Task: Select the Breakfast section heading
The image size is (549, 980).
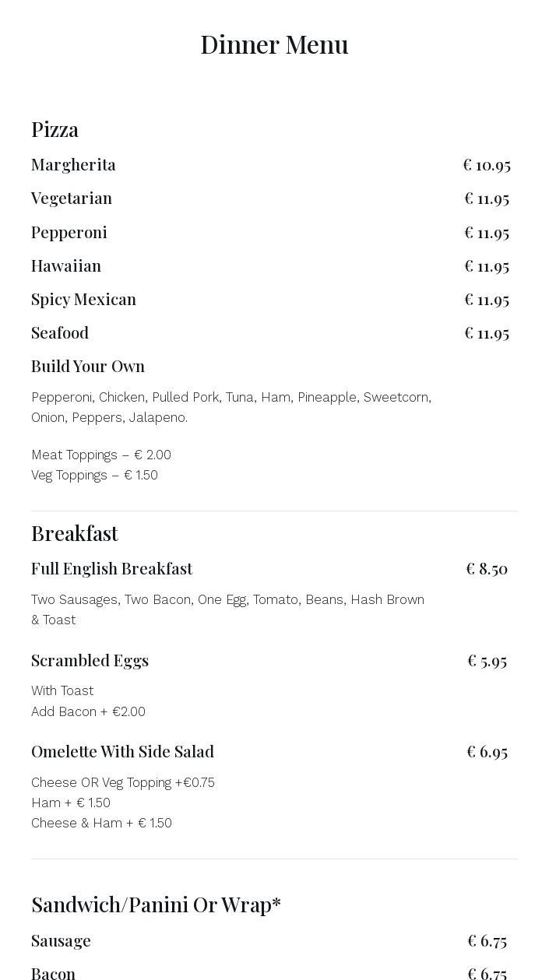Action: pos(75,533)
